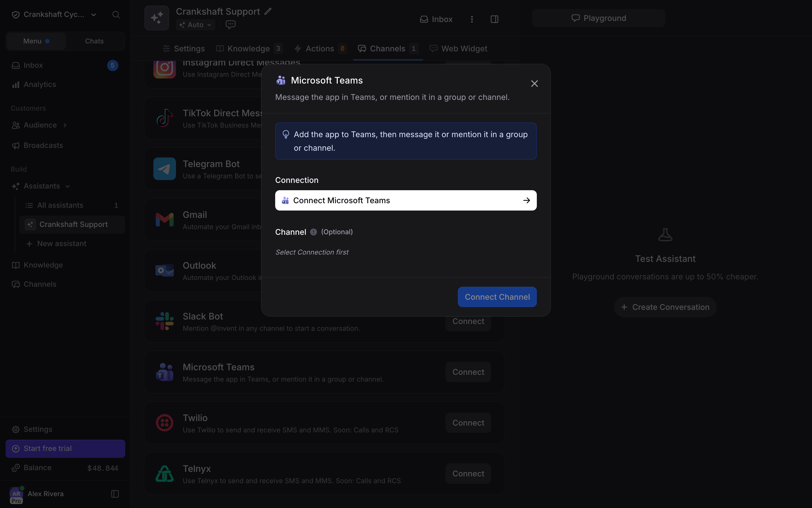Open the Playground tab

[x=599, y=18]
